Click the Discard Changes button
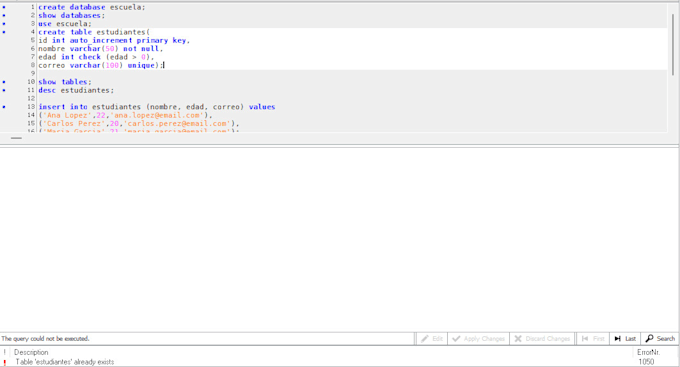 [542, 339]
